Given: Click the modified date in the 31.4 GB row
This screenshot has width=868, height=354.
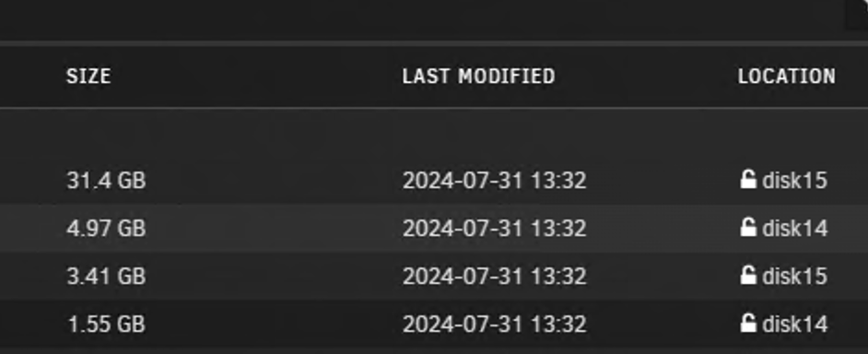Looking at the screenshot, I should pos(494,180).
